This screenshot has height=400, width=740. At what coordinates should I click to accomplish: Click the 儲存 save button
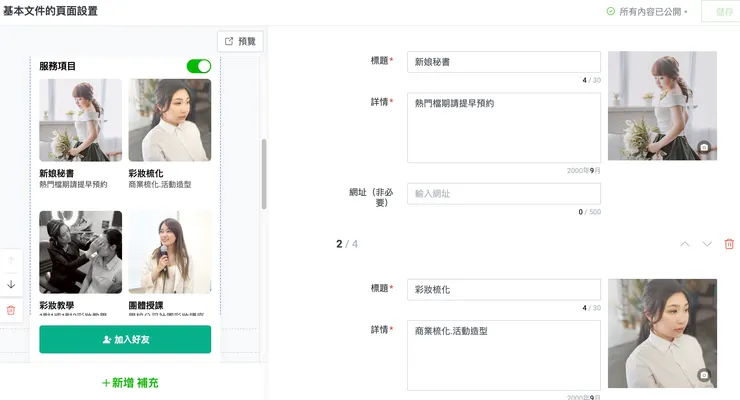pos(723,12)
